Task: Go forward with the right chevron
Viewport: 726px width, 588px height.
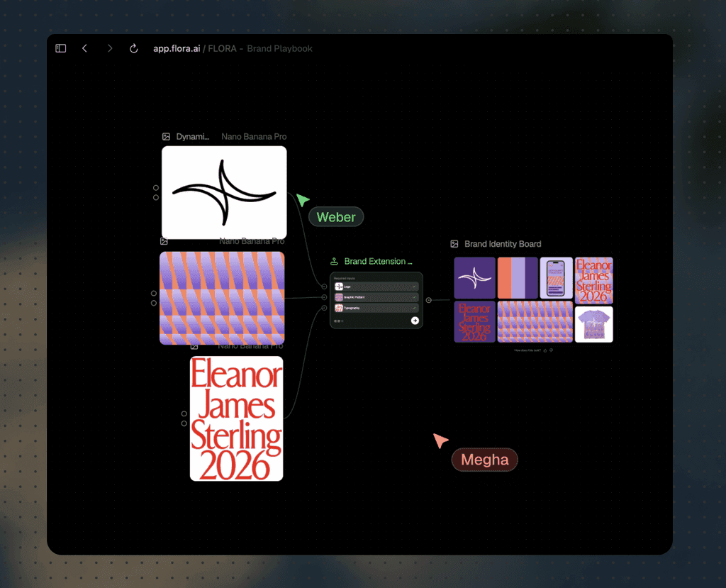Action: coord(110,48)
